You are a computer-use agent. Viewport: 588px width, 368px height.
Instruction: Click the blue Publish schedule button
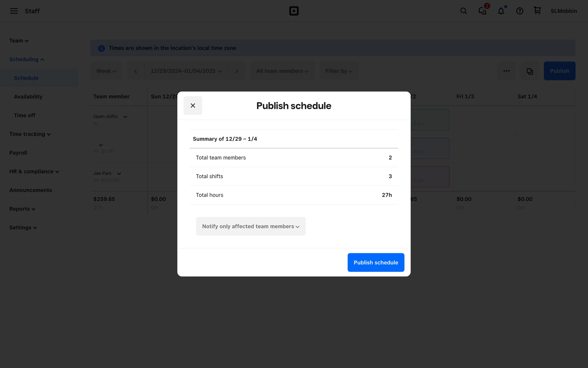376,263
